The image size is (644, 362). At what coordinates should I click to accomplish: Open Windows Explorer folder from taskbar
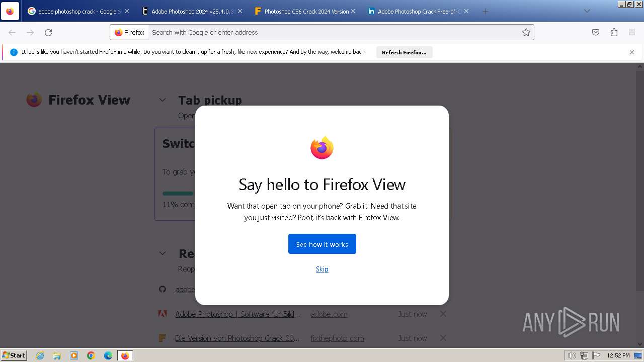tap(57, 355)
